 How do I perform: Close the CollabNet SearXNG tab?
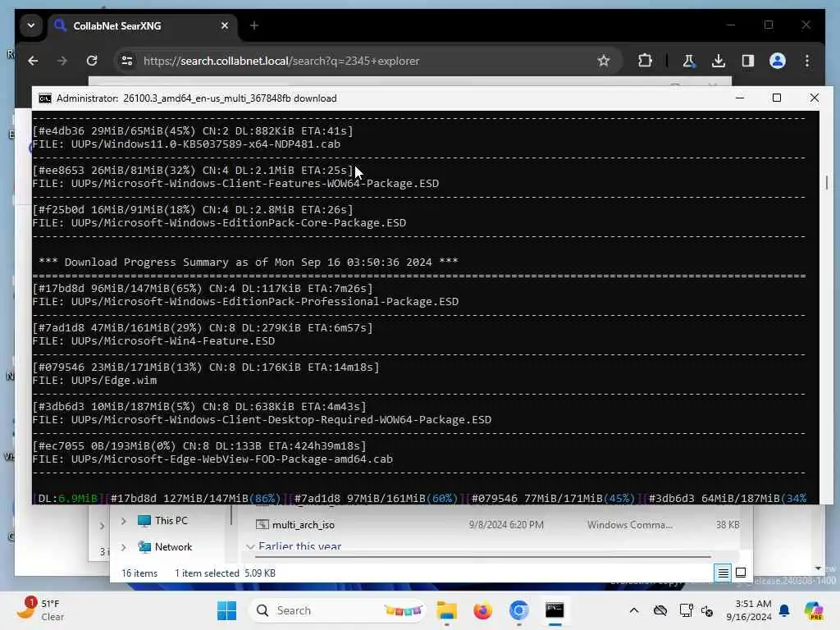[225, 25]
